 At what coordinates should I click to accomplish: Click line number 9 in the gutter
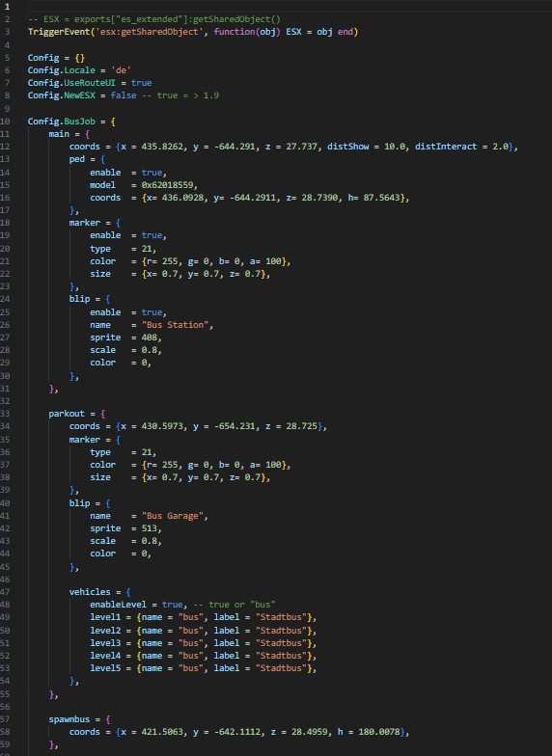point(7,109)
